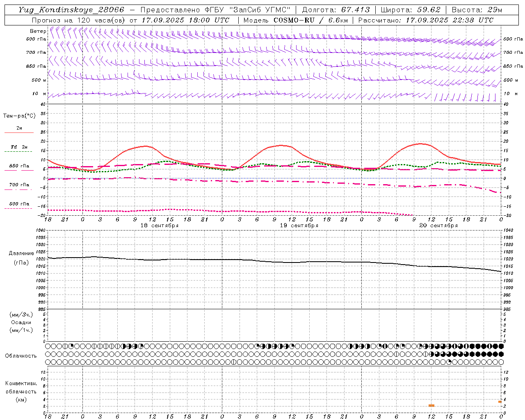525x420 pixels.
Task: Click the Осадки precipitation panel label
Action: tap(21, 322)
